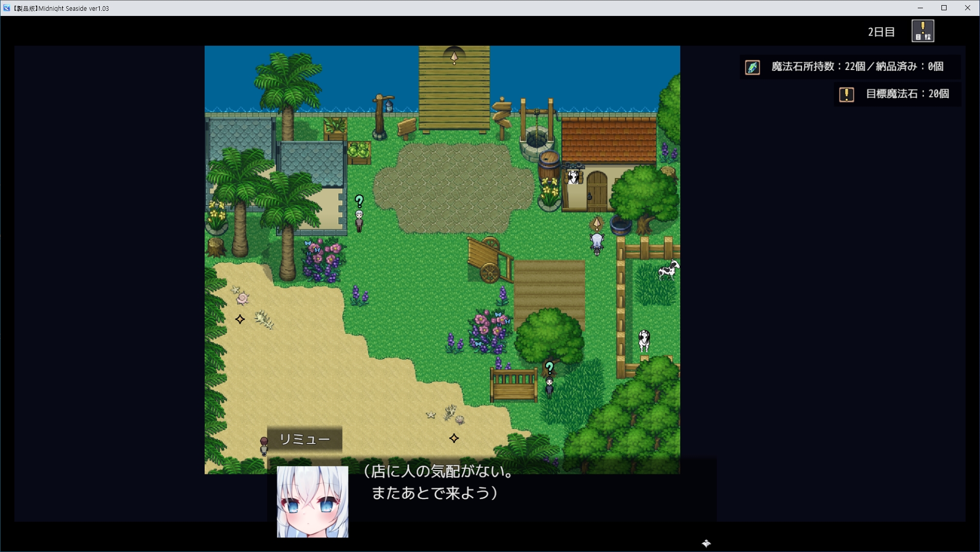Click the 目標魔法石:20個 text
980x552 pixels.
908,94
